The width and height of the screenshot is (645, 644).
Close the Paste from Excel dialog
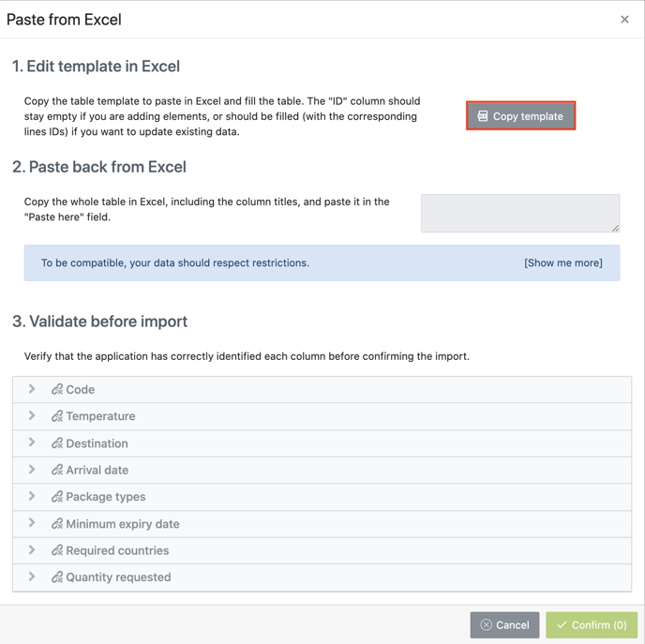click(624, 20)
